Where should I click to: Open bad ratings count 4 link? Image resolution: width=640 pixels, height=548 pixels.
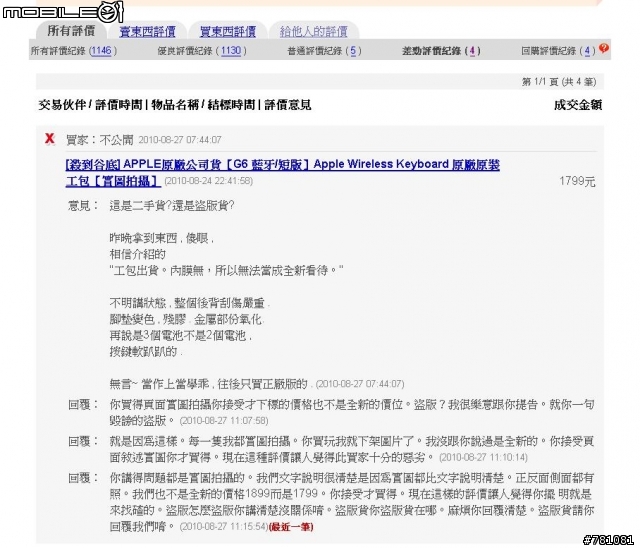pyautogui.click(x=472, y=51)
